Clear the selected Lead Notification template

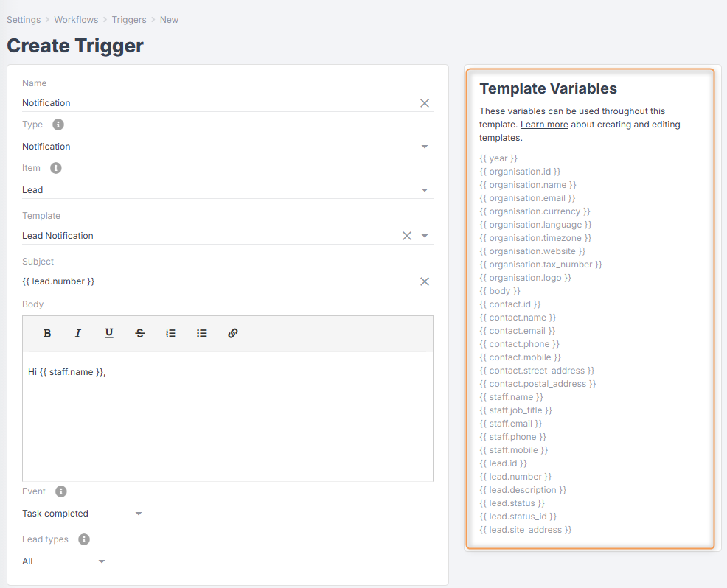click(x=406, y=236)
